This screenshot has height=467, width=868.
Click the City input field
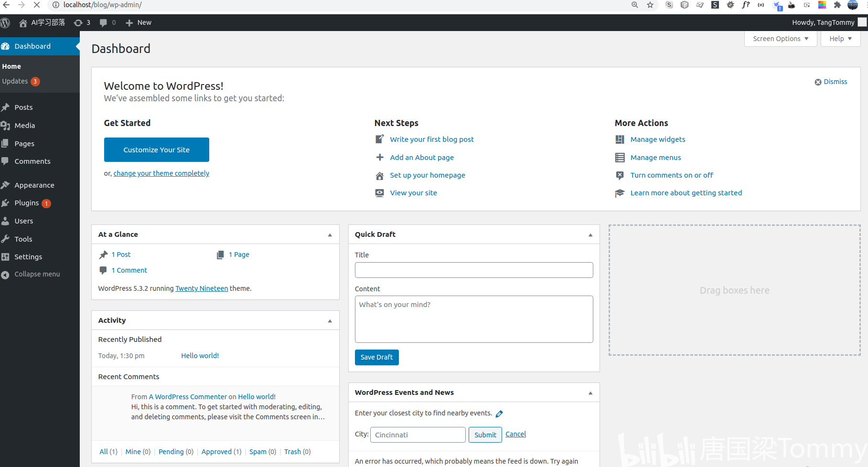pyautogui.click(x=418, y=435)
